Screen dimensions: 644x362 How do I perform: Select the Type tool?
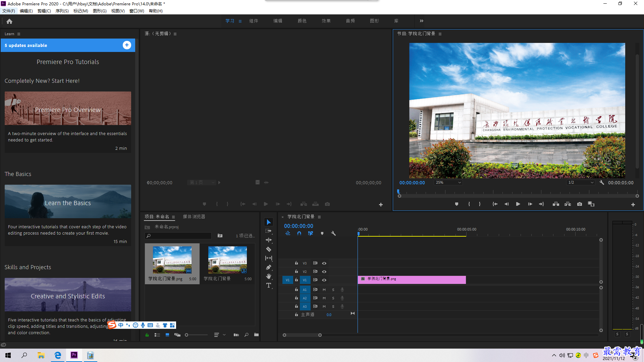click(x=269, y=285)
